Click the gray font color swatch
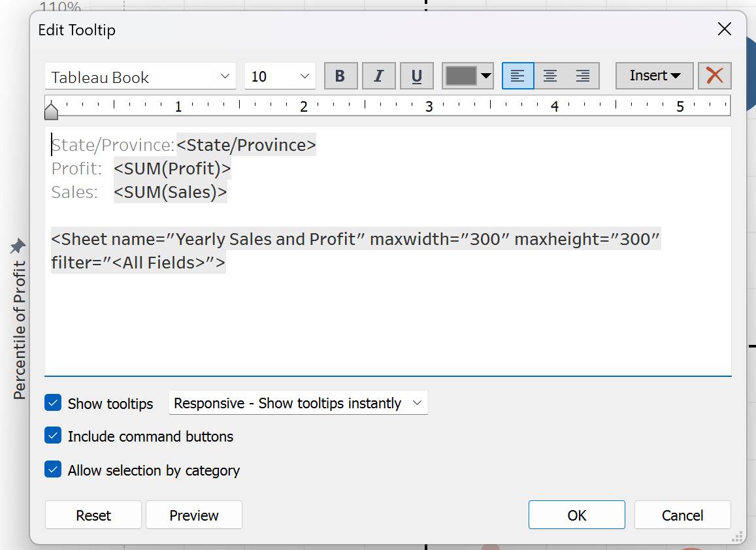Image resolution: width=756 pixels, height=550 pixels. 461,76
